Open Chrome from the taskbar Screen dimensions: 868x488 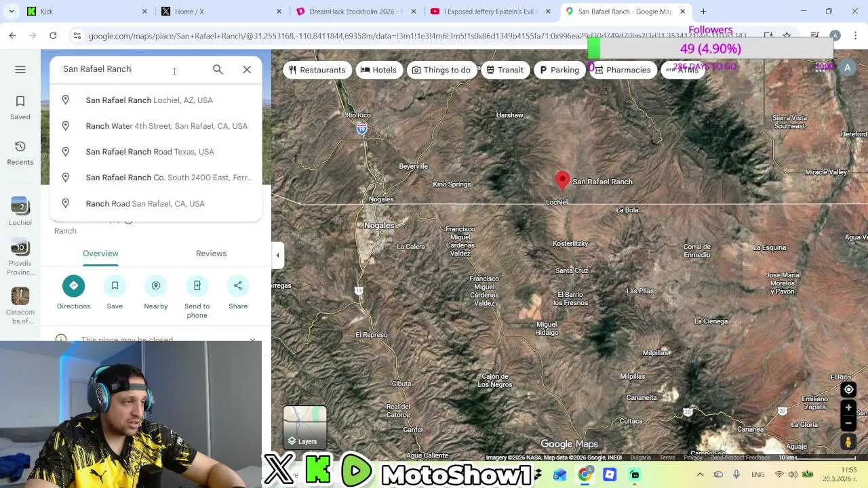tap(585, 474)
